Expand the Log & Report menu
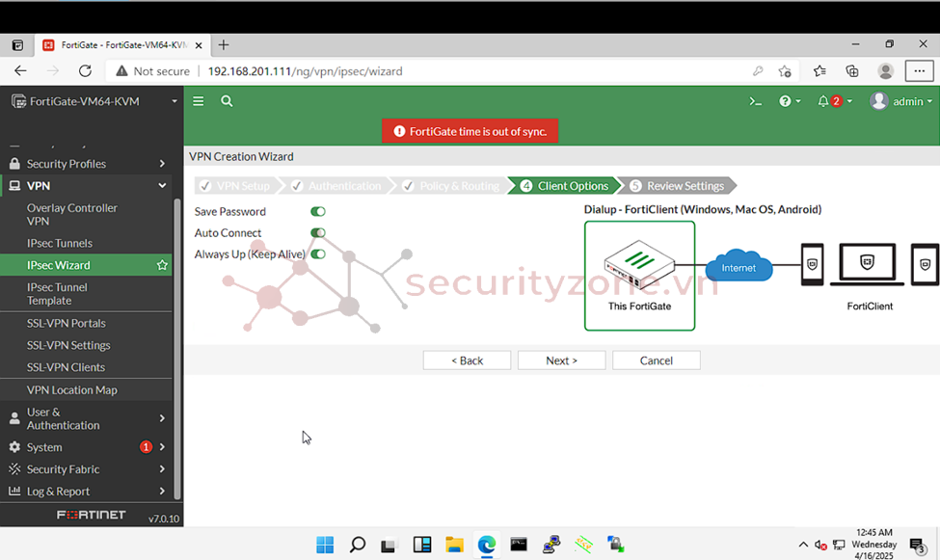This screenshot has width=940, height=560. 162,491
